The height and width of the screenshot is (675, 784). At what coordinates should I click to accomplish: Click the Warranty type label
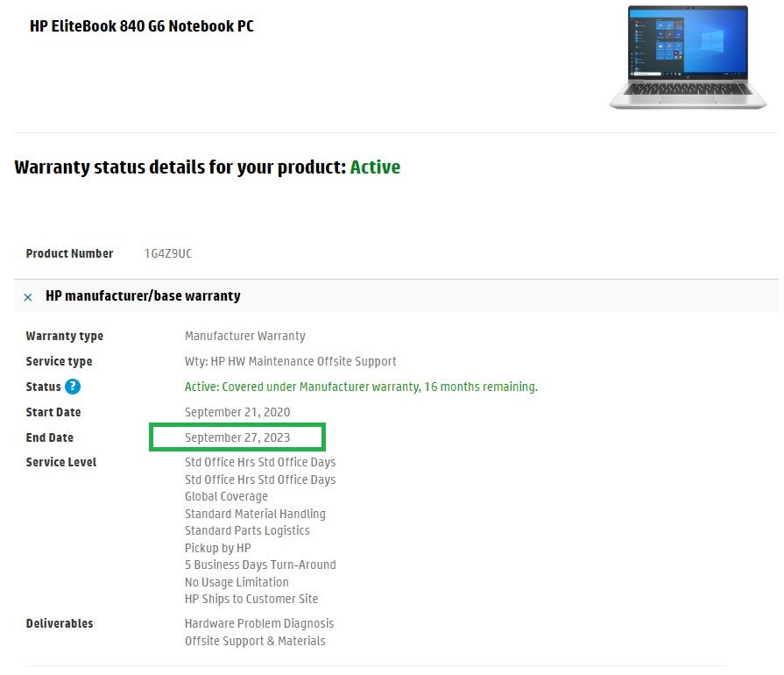pos(64,336)
